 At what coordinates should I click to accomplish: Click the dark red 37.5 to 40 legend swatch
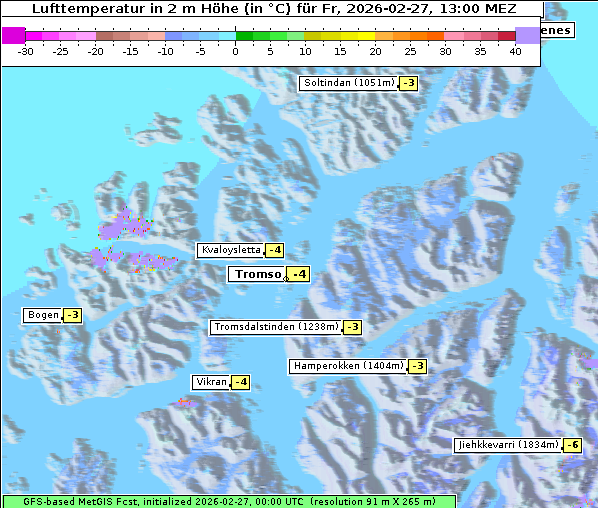coord(507,36)
